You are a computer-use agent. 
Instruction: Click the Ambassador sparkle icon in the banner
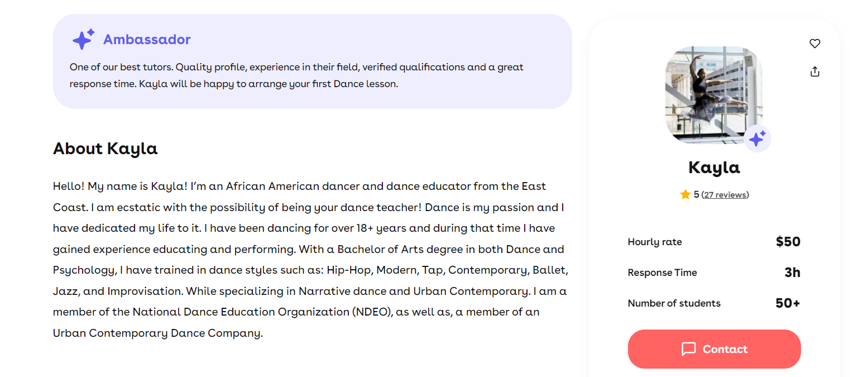(84, 40)
